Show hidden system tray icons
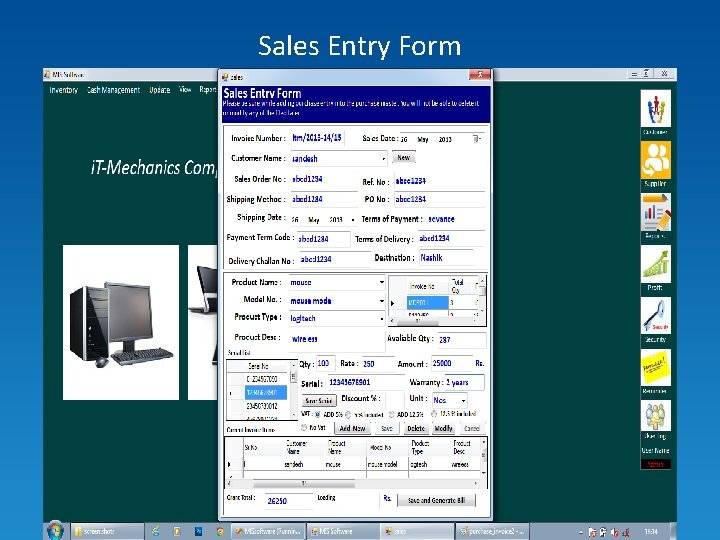Image resolution: width=720 pixels, height=540 pixels. [x=581, y=532]
